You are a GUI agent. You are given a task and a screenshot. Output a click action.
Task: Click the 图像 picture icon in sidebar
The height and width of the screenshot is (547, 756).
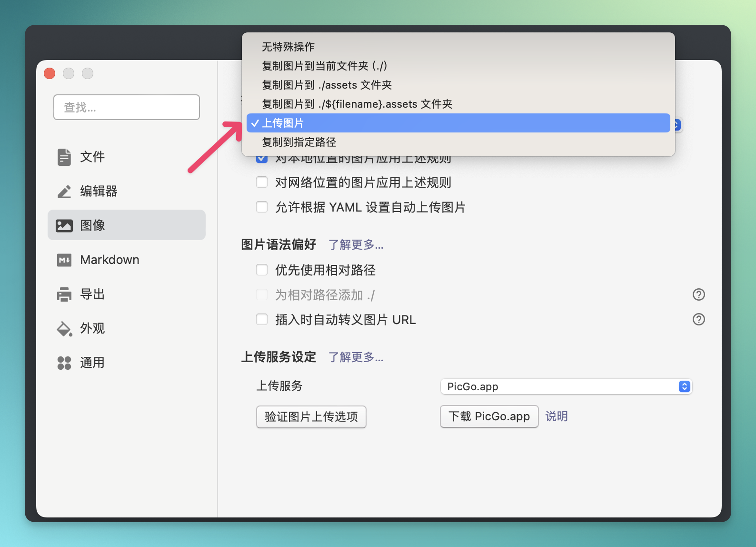64,225
